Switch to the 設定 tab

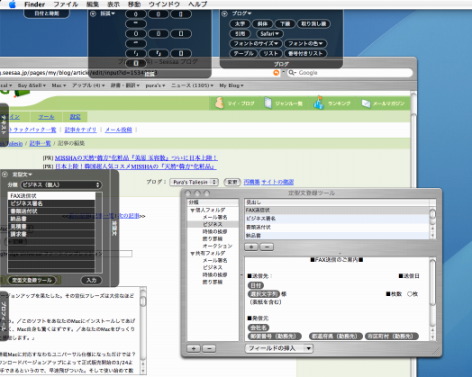click(x=75, y=117)
